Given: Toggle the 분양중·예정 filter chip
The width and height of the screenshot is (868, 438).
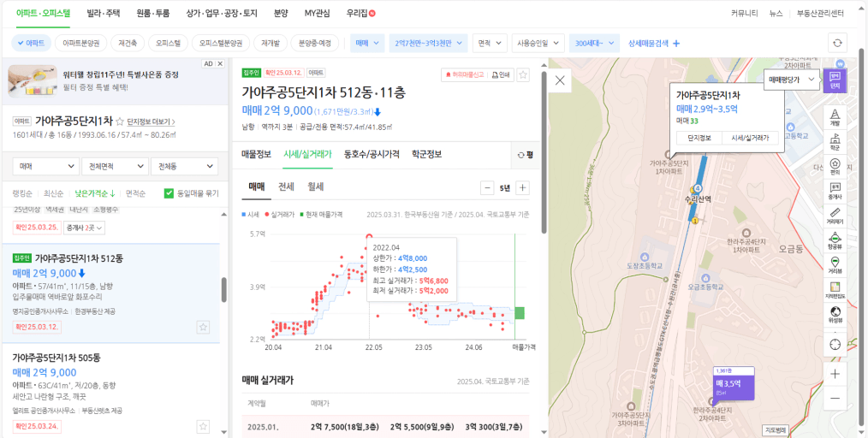Looking at the screenshot, I should pyautogui.click(x=314, y=43).
